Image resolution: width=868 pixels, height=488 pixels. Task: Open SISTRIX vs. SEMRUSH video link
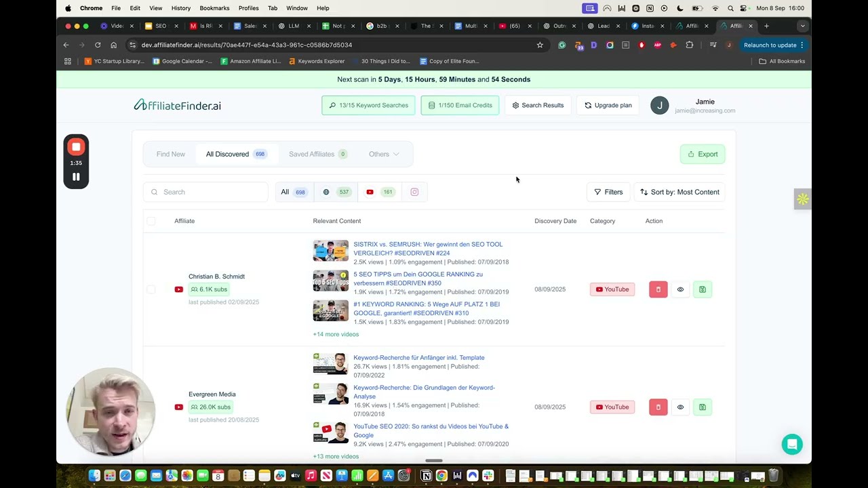point(428,248)
